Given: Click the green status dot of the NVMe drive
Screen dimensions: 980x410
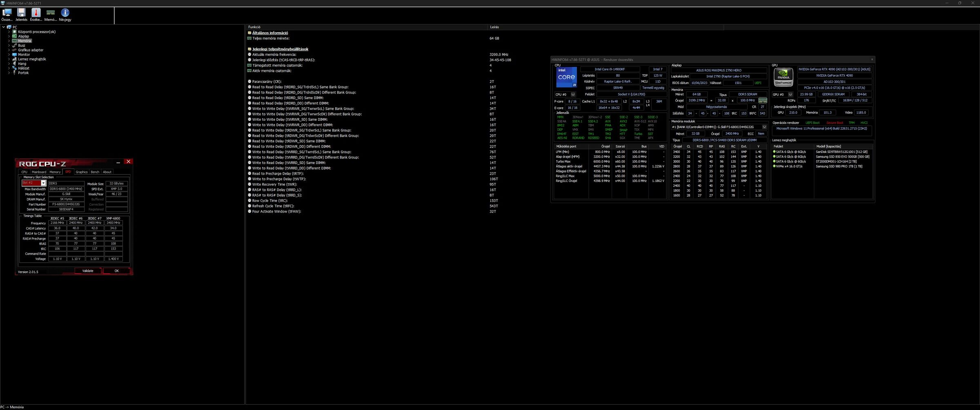Looking at the screenshot, I should [774, 166].
